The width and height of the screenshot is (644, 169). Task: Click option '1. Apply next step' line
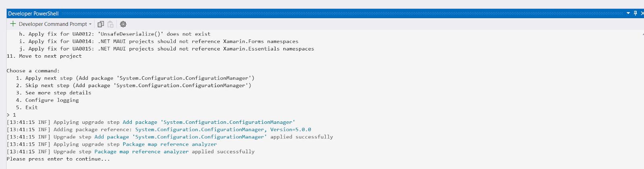(x=135, y=78)
